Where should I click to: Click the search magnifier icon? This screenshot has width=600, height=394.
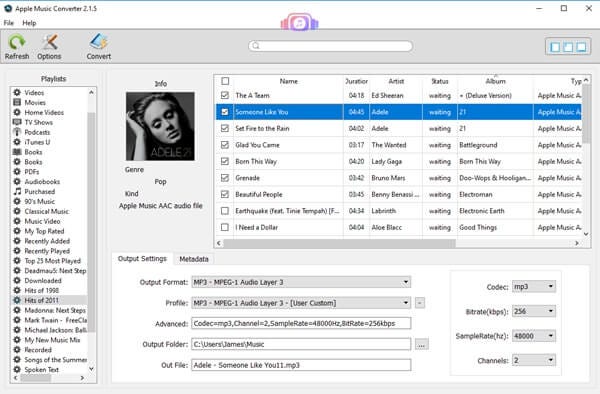(256, 46)
